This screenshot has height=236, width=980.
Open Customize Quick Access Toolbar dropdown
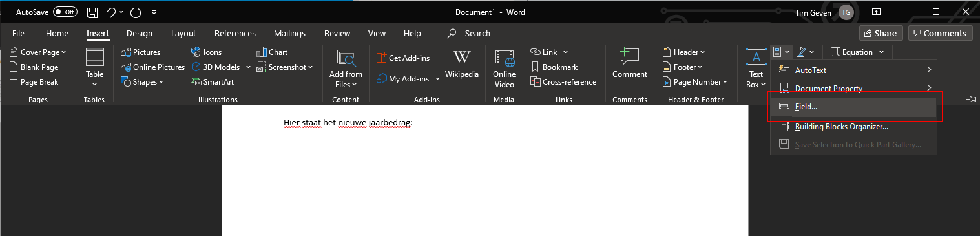(x=154, y=12)
